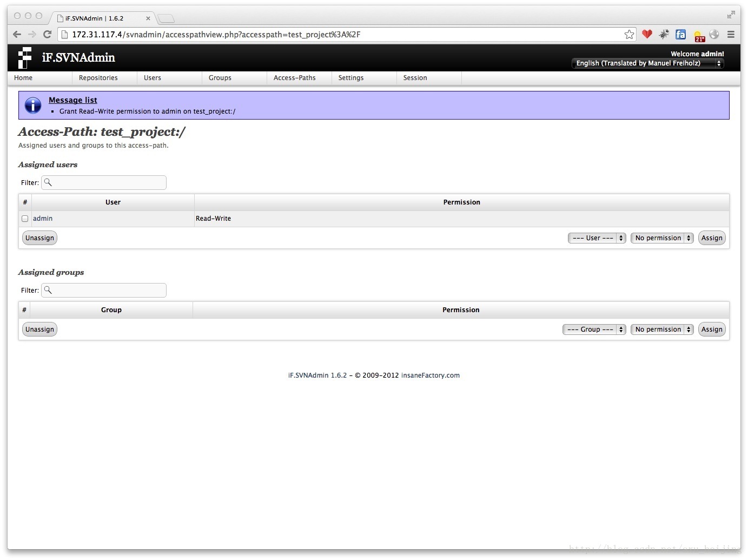Open the Chrome hamburger menu
748x560 pixels.
coord(731,35)
